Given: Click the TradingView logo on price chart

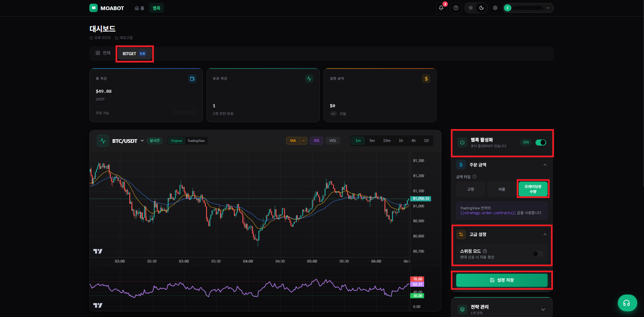Looking at the screenshot, I should [98, 251].
